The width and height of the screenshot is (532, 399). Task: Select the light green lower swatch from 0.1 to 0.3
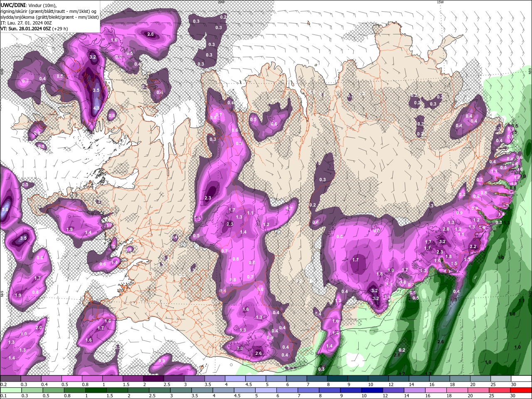(x=10, y=390)
